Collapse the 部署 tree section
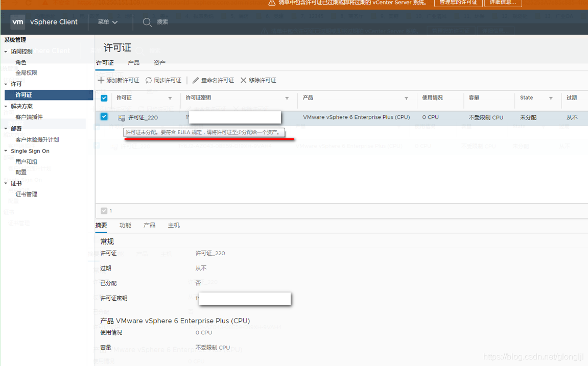 6,129
